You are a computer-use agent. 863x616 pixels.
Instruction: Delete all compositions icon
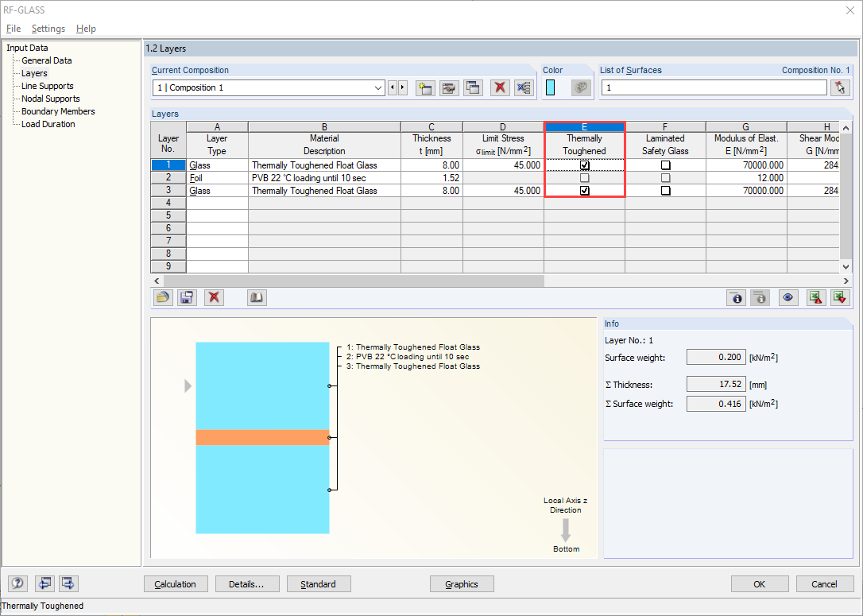point(524,87)
